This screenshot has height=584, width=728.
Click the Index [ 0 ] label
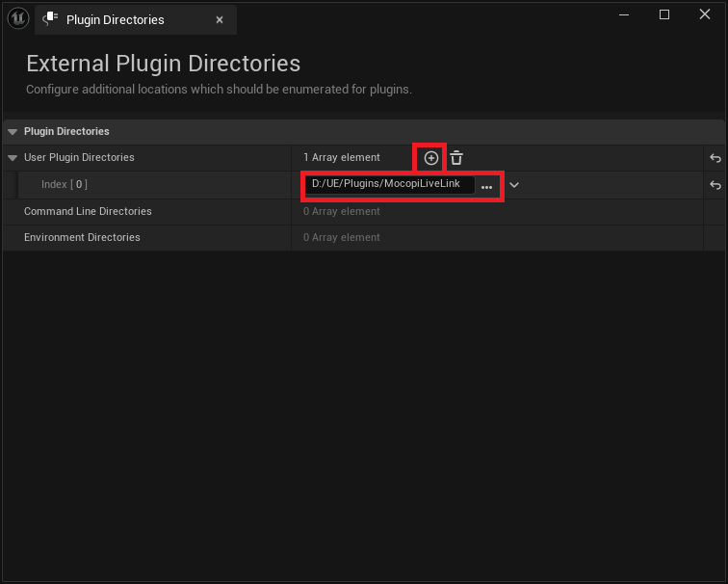[64, 184]
